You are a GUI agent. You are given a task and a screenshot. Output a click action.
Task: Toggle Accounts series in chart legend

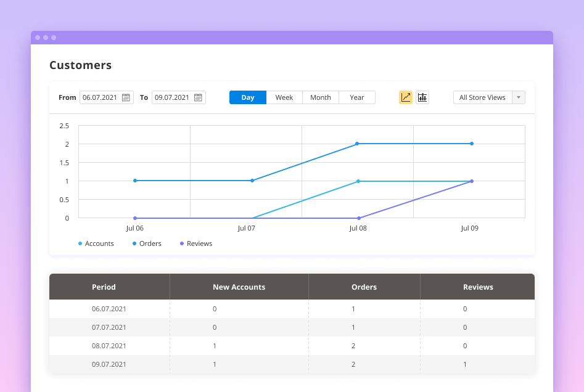click(96, 243)
